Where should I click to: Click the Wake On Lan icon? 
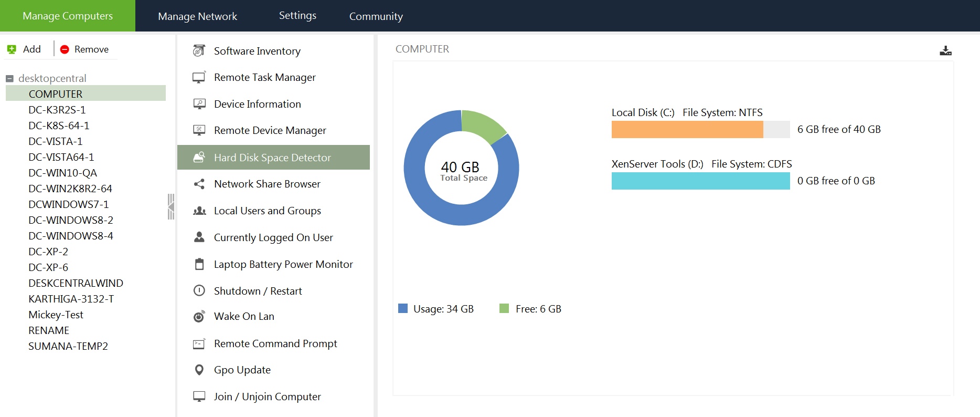tap(199, 316)
